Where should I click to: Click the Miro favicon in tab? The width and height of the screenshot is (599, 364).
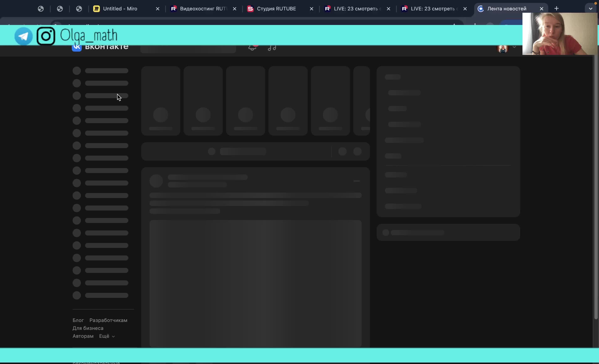point(97,9)
